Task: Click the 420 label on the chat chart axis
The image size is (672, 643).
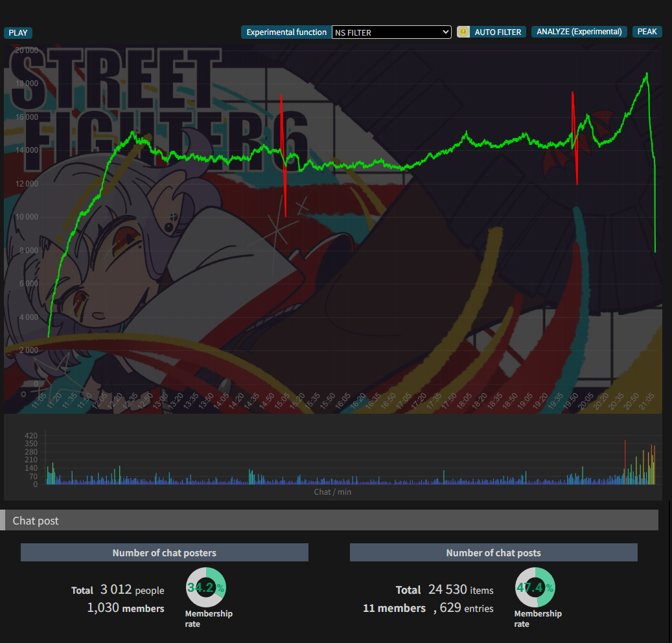Action: [31, 436]
